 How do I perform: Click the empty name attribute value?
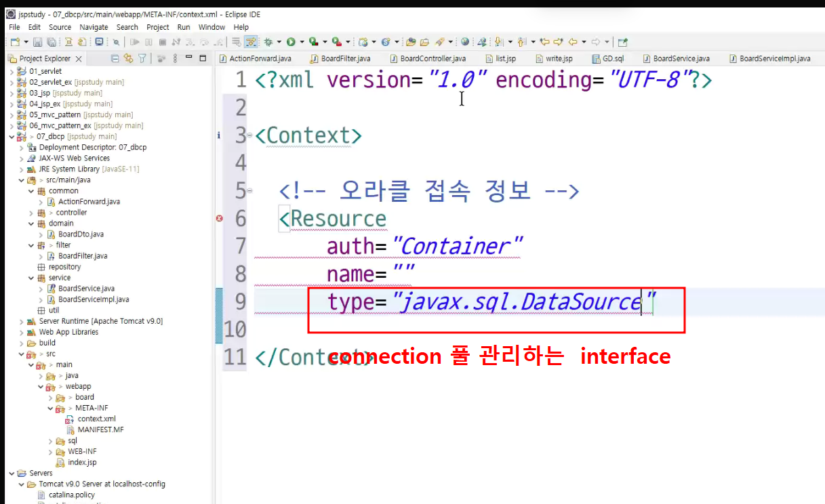[x=403, y=274]
